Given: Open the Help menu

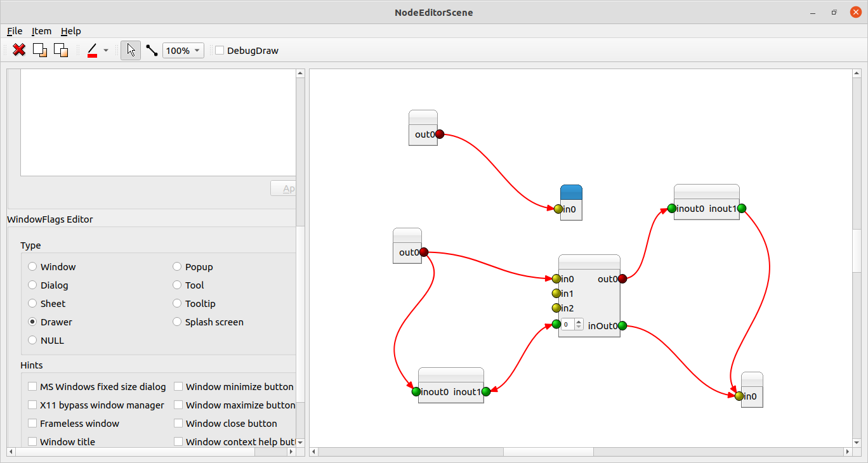Looking at the screenshot, I should (x=71, y=30).
